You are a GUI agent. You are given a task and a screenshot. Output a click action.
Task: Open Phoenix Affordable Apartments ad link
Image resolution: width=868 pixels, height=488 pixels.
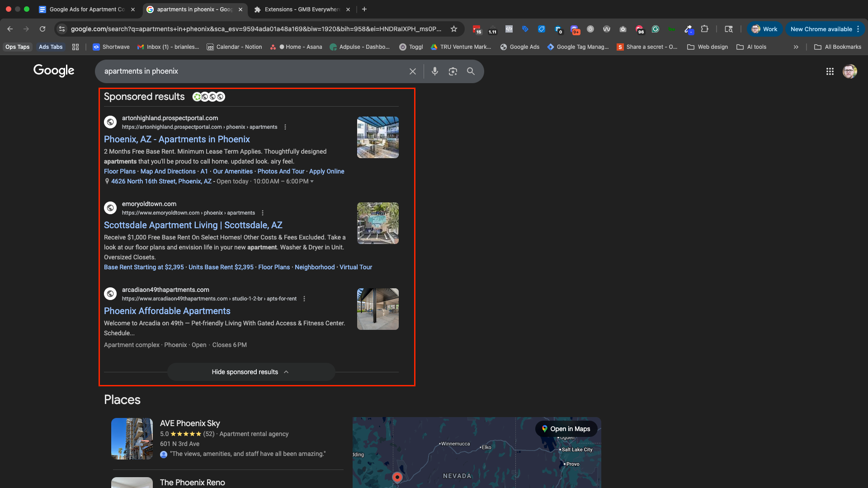[167, 311]
